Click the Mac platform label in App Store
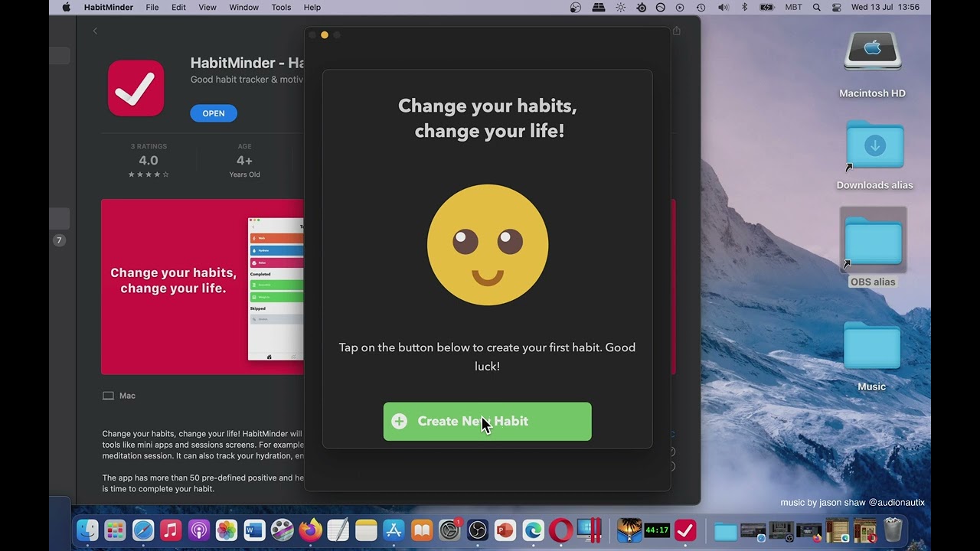This screenshot has width=980, height=551. coord(119,396)
